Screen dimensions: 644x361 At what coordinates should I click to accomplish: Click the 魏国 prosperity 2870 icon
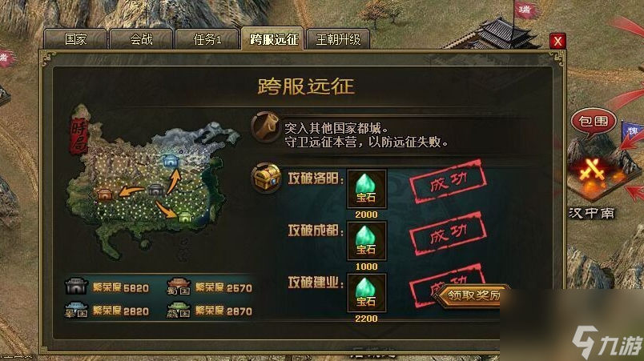tap(179, 311)
